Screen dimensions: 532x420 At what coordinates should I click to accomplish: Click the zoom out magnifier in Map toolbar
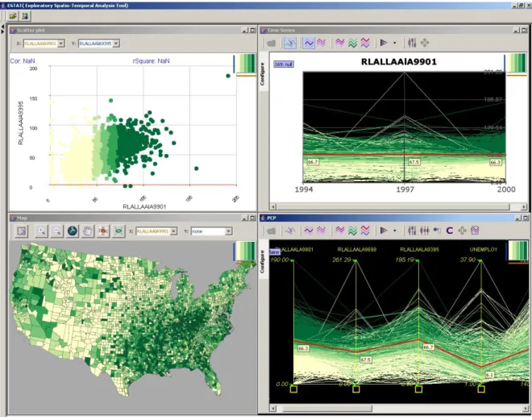(57, 231)
